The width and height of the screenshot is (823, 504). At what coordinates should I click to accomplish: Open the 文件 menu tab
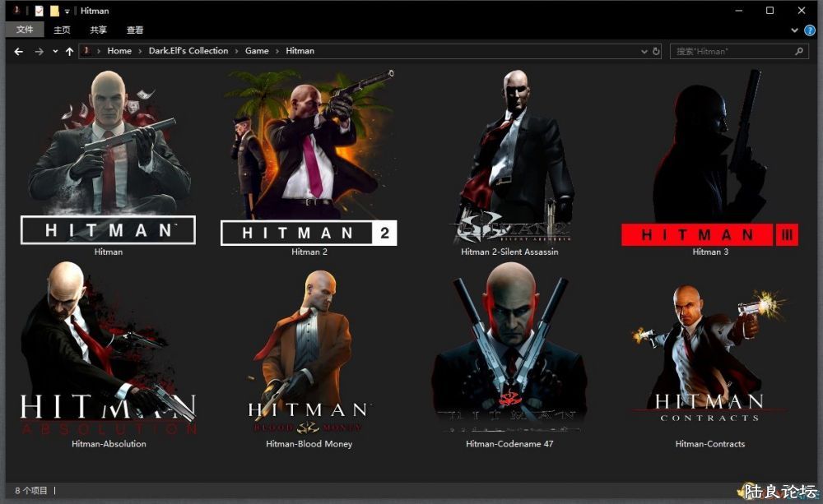click(25, 30)
